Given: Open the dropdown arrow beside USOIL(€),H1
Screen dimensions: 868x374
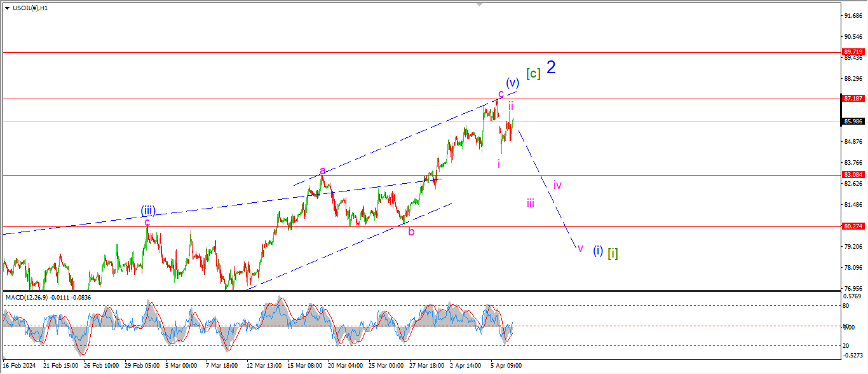Looking at the screenshot, I should [7, 8].
